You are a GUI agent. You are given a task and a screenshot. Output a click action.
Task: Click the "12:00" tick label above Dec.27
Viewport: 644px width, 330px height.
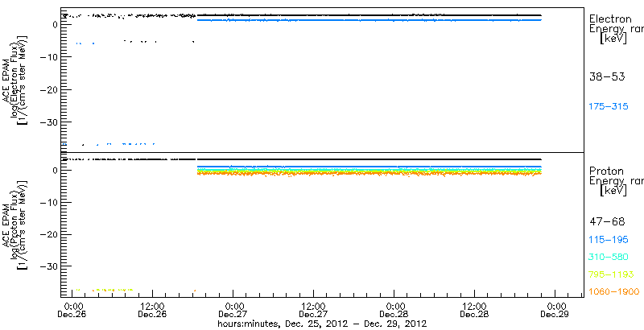click(313, 306)
